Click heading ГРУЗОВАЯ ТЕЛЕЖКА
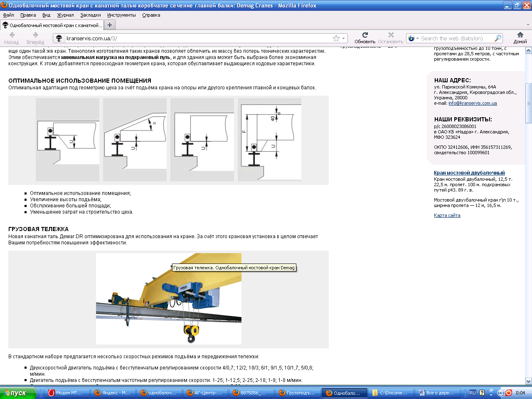Screen dimensions: 532x399 [x=38, y=229]
